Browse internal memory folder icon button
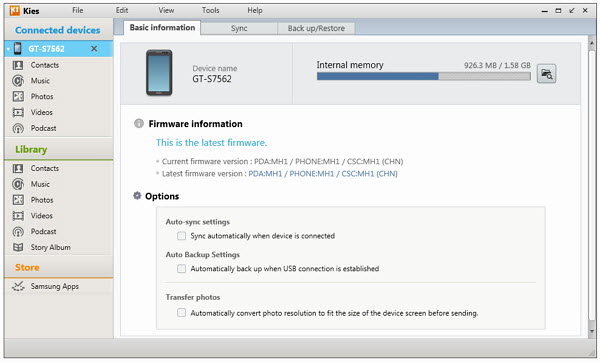Screen dimensions: 600x363 (x=546, y=73)
